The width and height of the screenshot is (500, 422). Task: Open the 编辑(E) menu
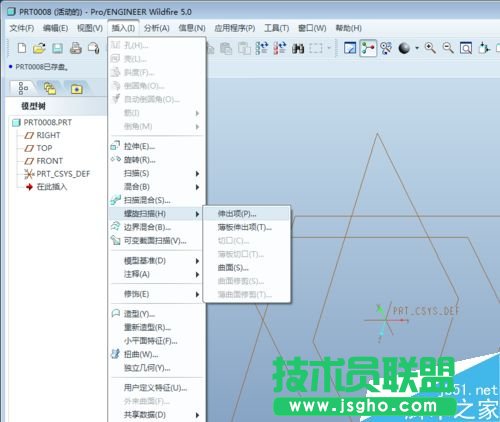point(55,28)
